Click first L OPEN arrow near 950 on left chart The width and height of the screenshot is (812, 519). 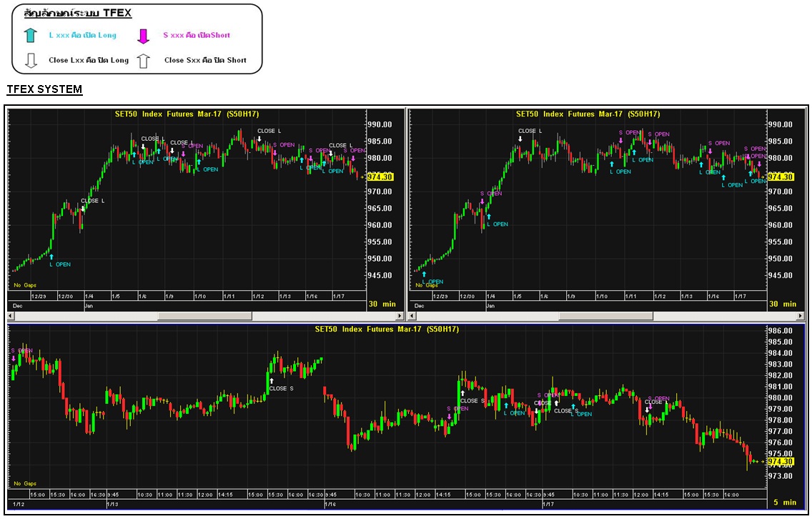pos(51,257)
